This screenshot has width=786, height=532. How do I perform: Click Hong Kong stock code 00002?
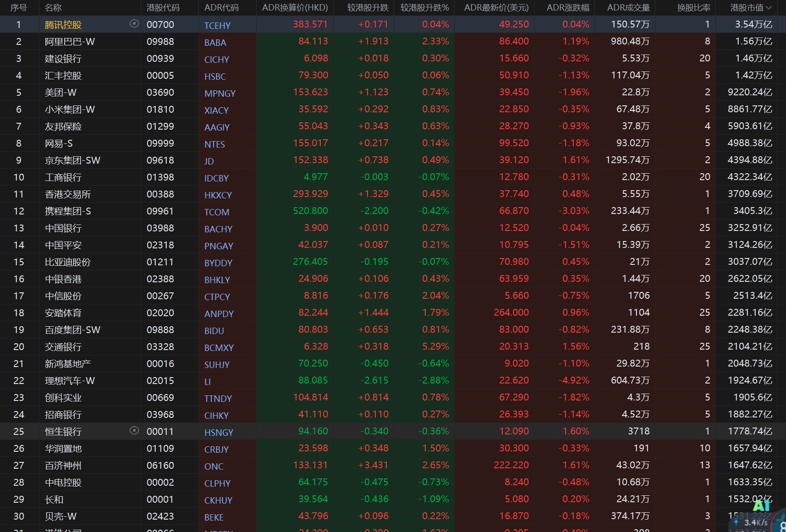pos(160,483)
